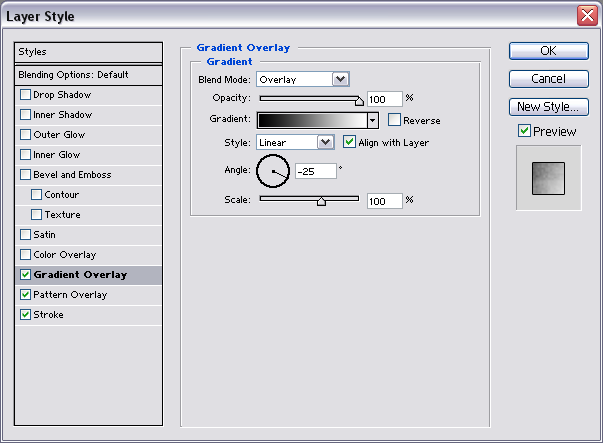Toggle the Preview checkbox

click(x=525, y=131)
